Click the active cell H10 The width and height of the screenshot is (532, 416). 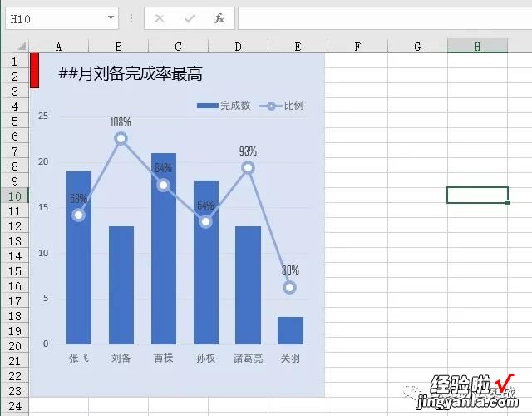[477, 195]
